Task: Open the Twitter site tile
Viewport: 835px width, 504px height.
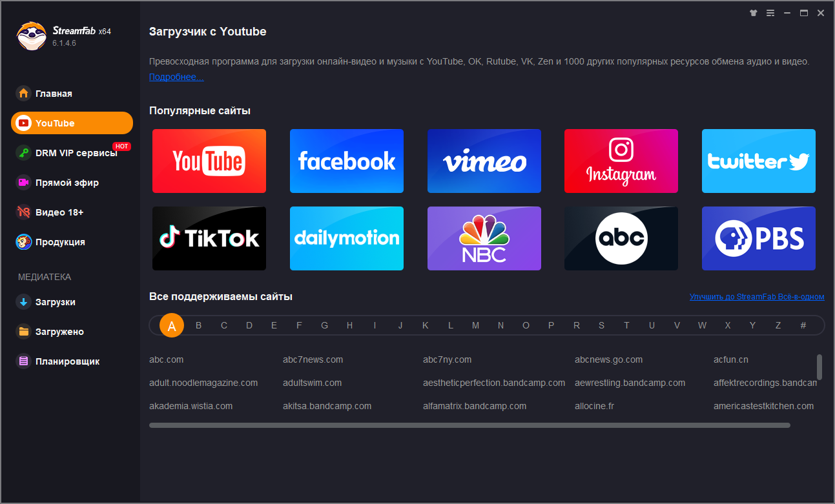Action: click(x=759, y=161)
